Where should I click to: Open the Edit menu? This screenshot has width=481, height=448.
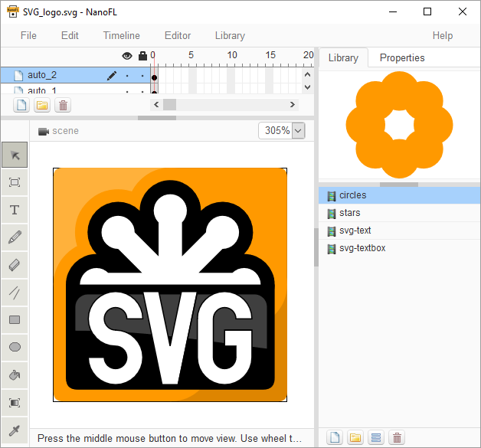coord(70,35)
